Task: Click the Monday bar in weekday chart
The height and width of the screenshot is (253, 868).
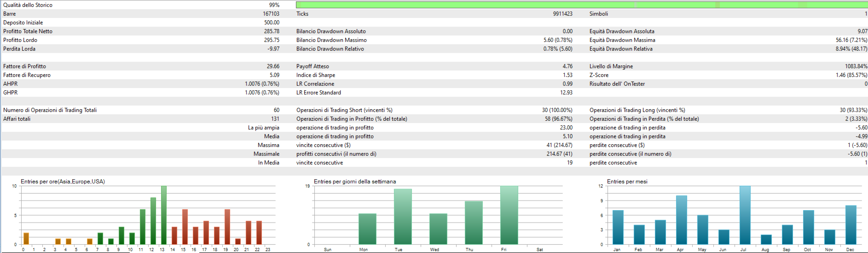Action: (367, 229)
